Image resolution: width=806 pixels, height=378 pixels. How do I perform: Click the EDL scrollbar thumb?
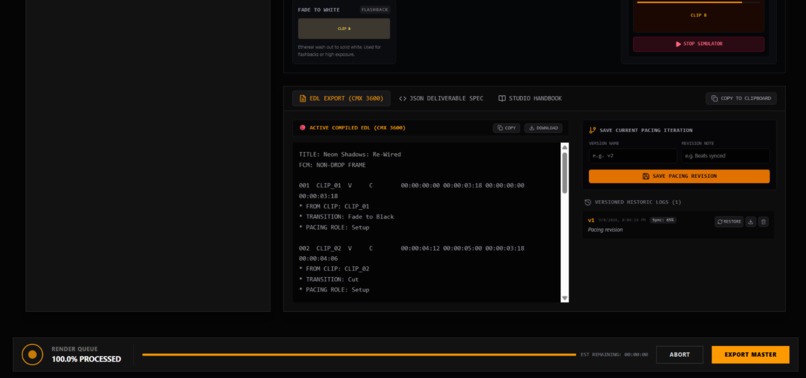[565, 173]
